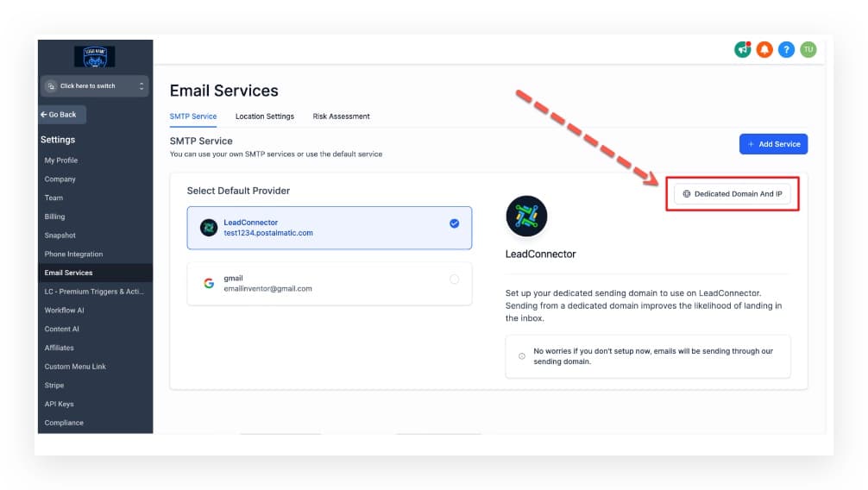
Task: Open the orange notifications bell
Action: click(x=764, y=50)
